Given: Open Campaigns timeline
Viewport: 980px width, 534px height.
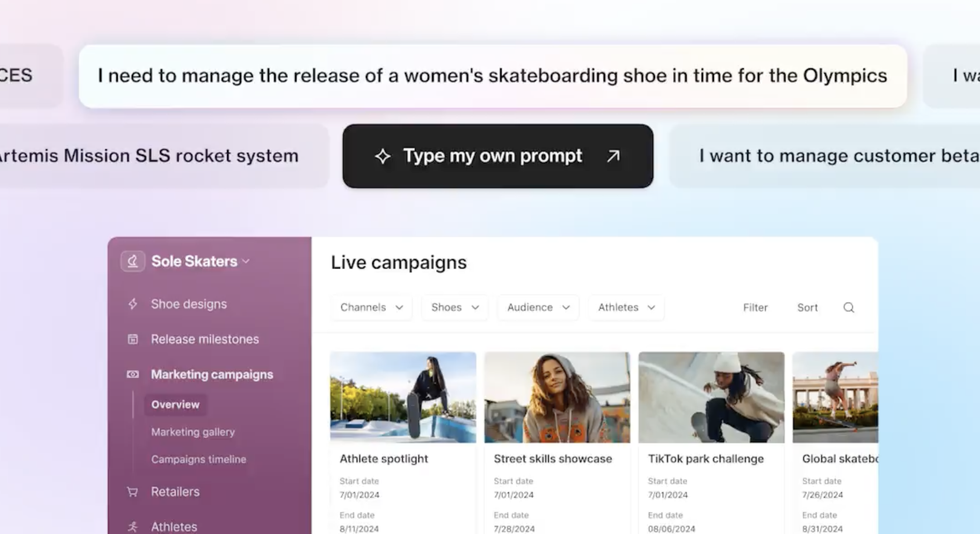Looking at the screenshot, I should [x=199, y=459].
